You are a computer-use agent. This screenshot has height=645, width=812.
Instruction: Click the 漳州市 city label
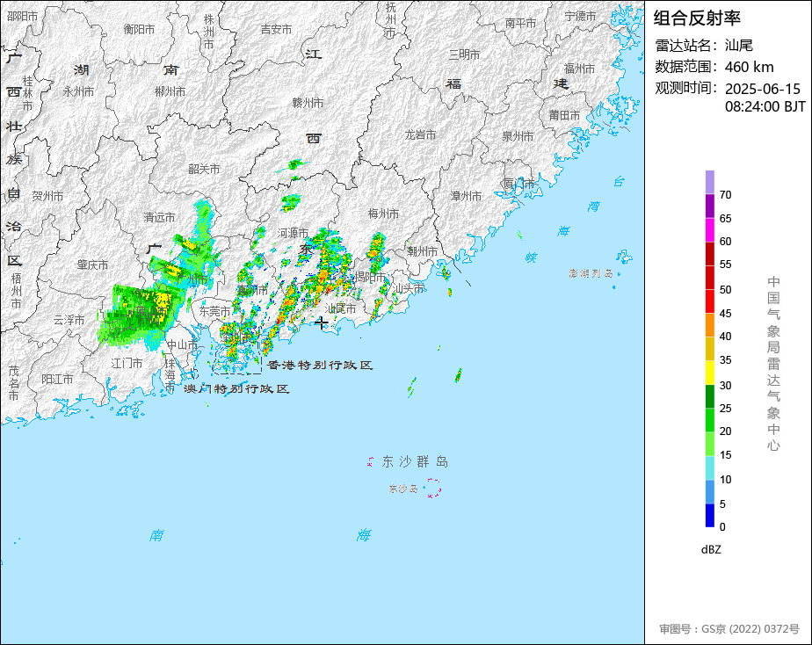pos(466,196)
